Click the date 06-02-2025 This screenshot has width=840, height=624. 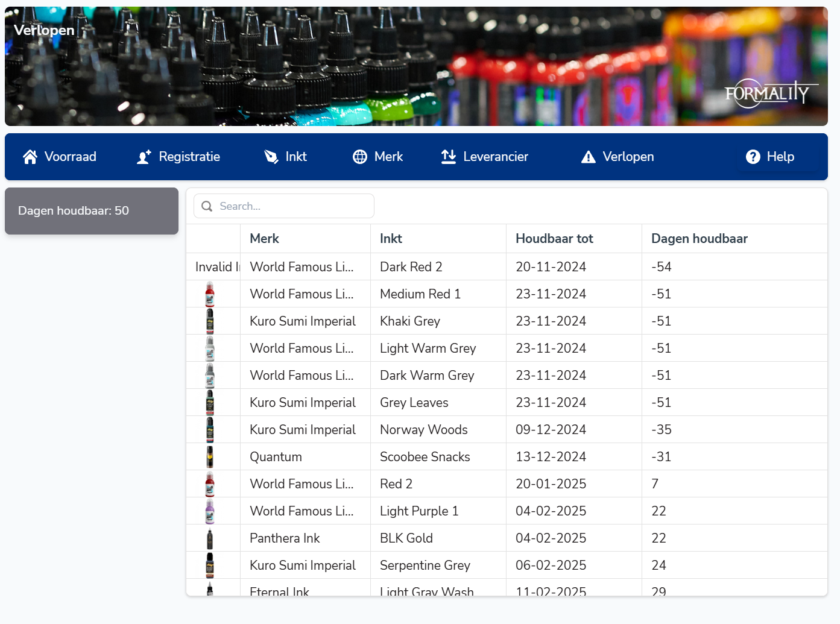[x=551, y=566]
